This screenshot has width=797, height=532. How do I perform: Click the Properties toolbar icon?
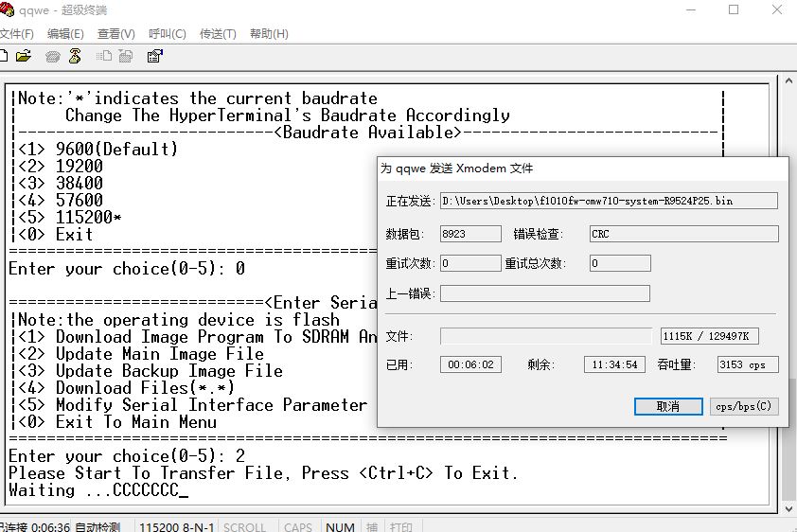(x=154, y=56)
